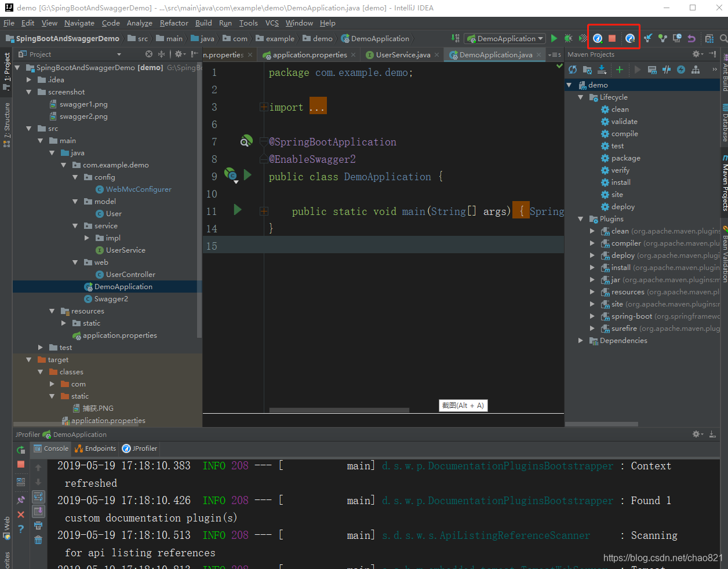The image size is (728, 569).
Task: Toggle Maven offline mode icon
Action: click(667, 70)
